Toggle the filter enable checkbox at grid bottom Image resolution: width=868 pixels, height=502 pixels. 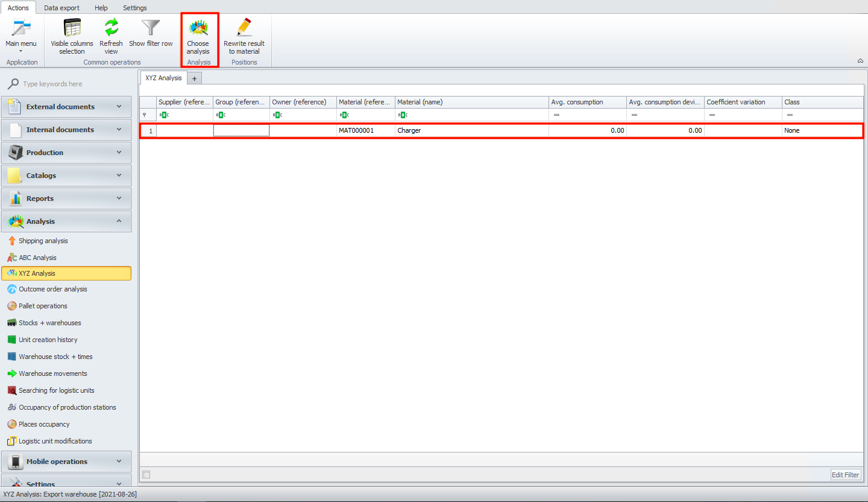click(146, 475)
